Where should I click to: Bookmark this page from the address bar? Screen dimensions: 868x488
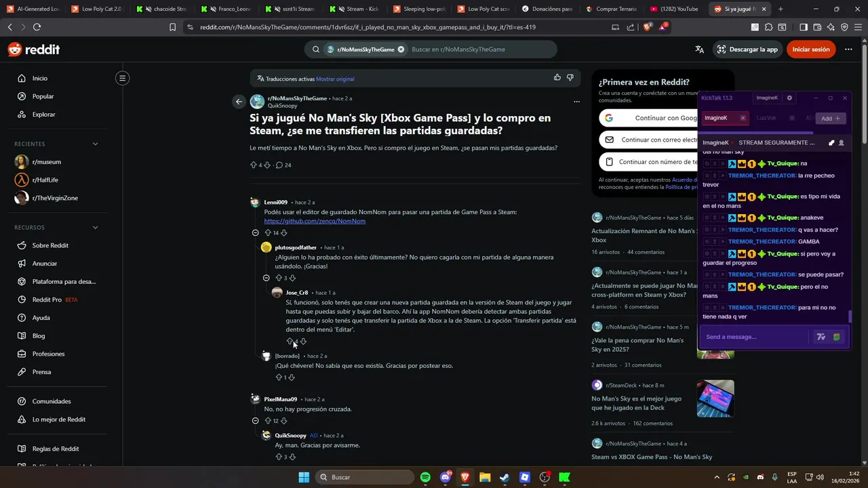[x=172, y=27]
